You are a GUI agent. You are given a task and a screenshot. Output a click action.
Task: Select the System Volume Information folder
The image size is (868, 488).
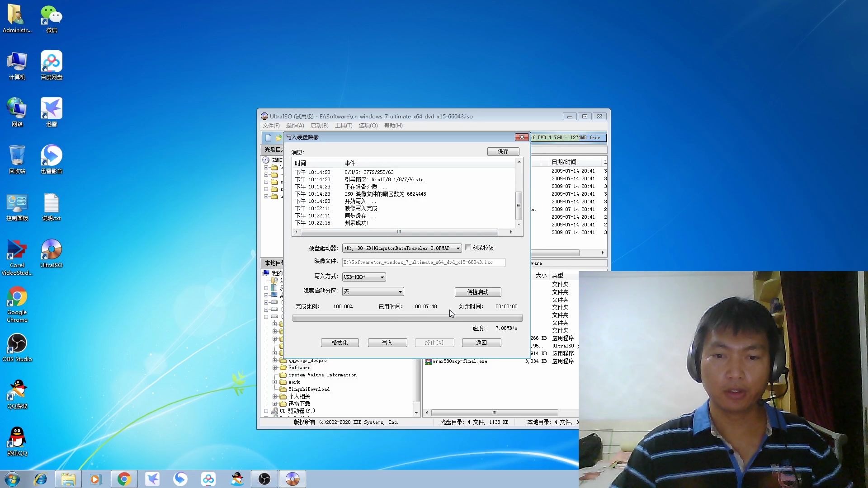pos(322,375)
